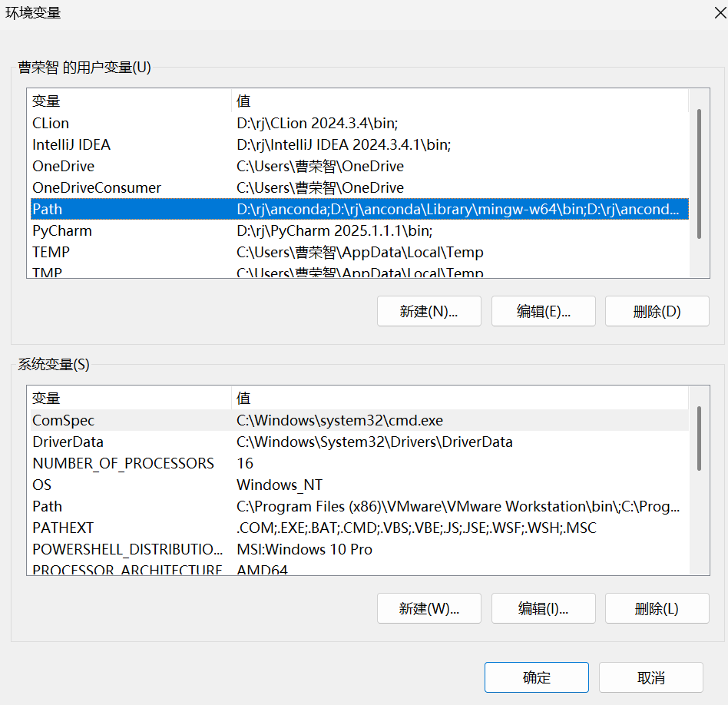Select the PROCESSOR_ARCHITECTURE system variable row
The image size is (728, 705).
click(360, 568)
